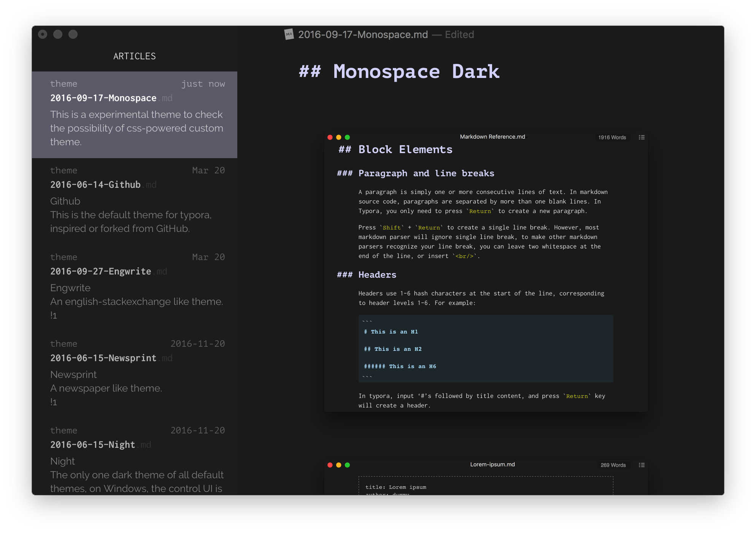Click the Lorem-ipsum screenshot image
Image resolution: width=756 pixels, height=533 pixels.
[486, 477]
